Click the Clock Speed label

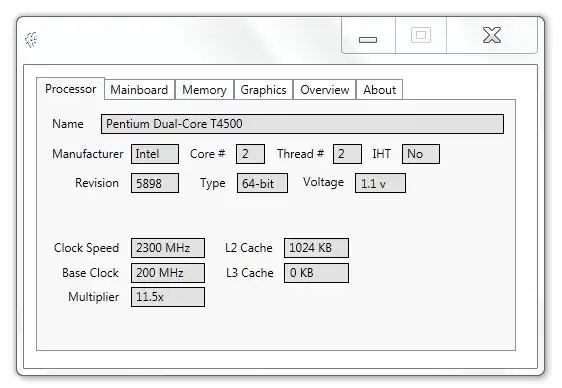click(86, 248)
